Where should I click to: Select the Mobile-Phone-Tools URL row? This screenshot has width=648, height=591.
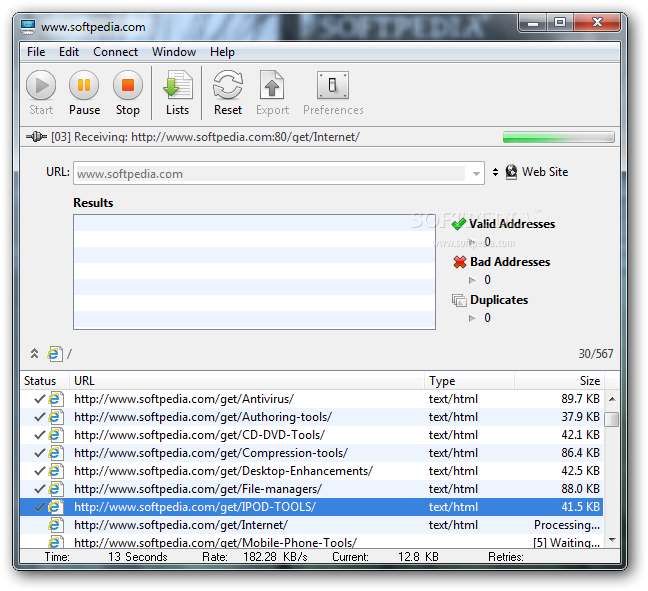(312, 541)
